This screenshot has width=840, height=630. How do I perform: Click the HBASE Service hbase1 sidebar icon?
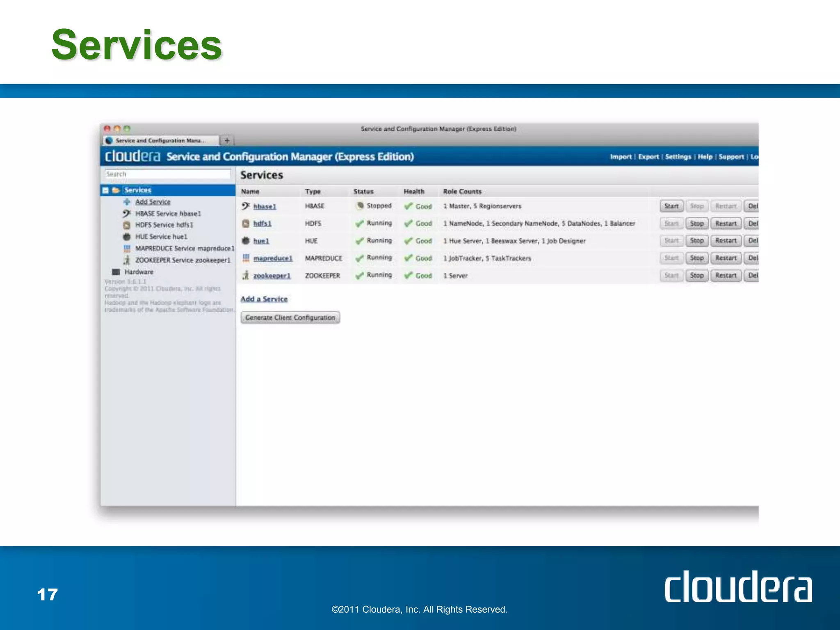click(x=127, y=214)
